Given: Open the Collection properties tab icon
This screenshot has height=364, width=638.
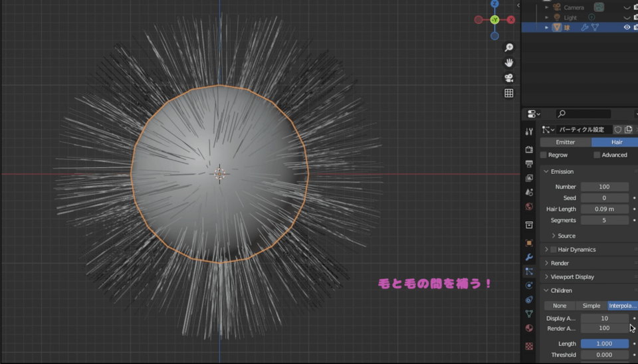Looking at the screenshot, I should (x=529, y=225).
